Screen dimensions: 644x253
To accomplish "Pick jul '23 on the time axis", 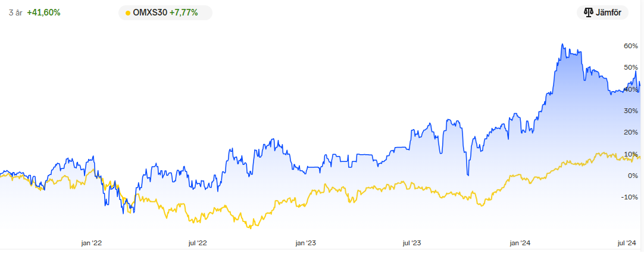I will click(412, 243).
